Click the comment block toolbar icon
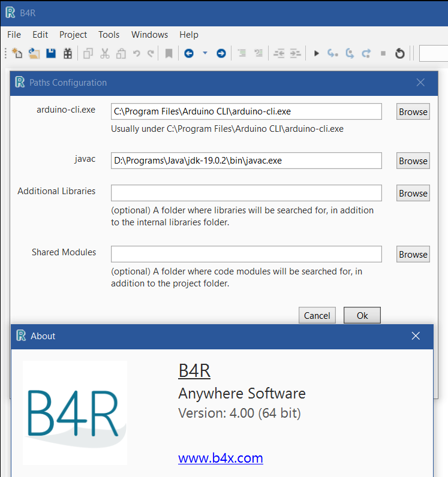Screen dimensions: 448x477 point(242,53)
